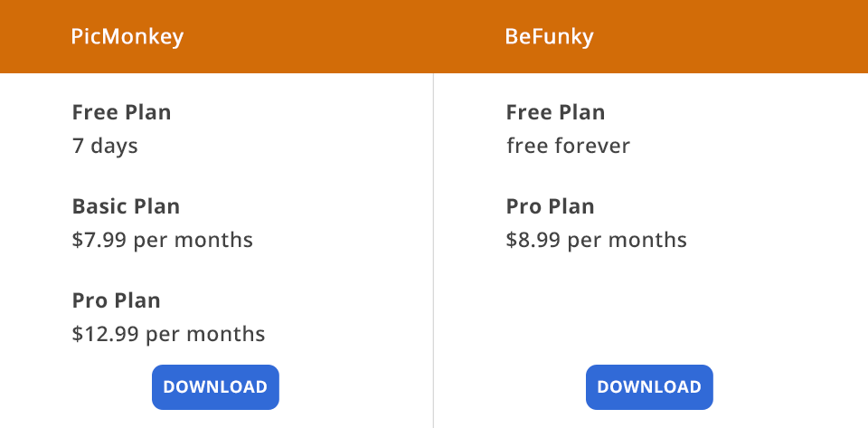
Task: Click the Basic Plan heading
Action: tap(126, 206)
